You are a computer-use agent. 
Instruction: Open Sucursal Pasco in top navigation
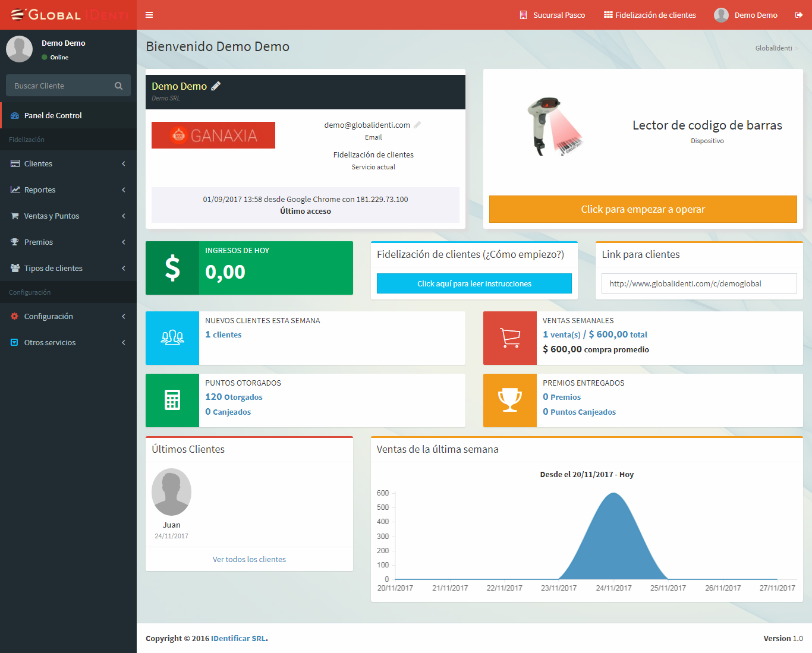point(552,15)
